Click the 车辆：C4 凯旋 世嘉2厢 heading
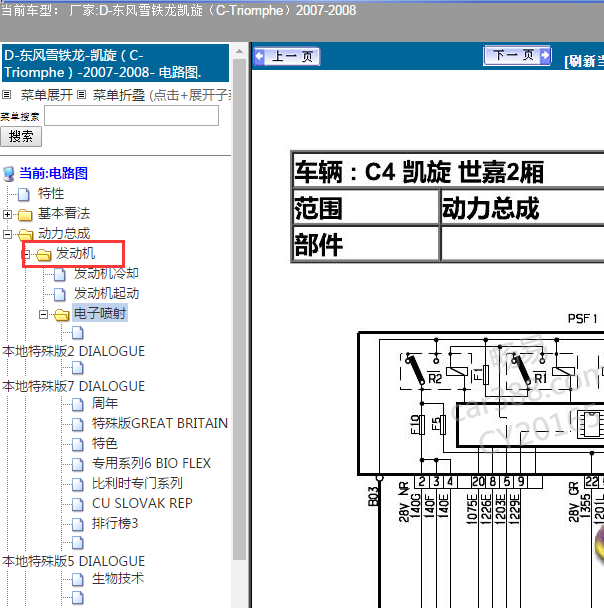The image size is (604, 608). (x=419, y=172)
